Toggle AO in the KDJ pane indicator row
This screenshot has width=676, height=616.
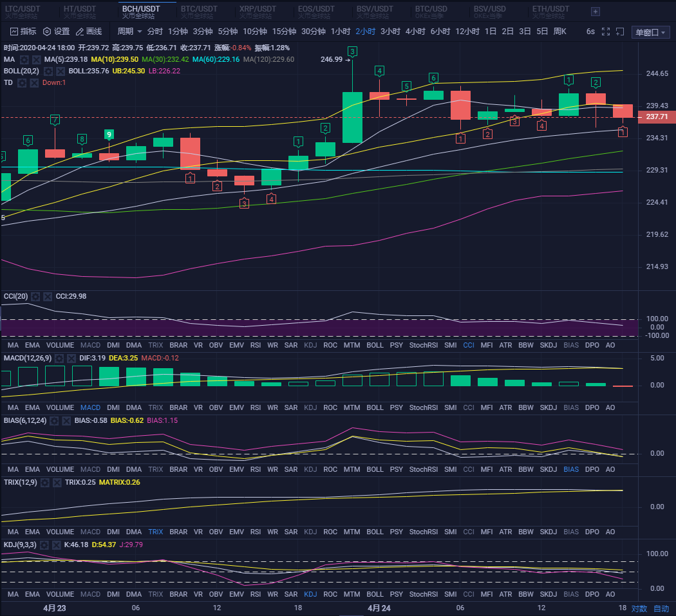[x=610, y=595]
